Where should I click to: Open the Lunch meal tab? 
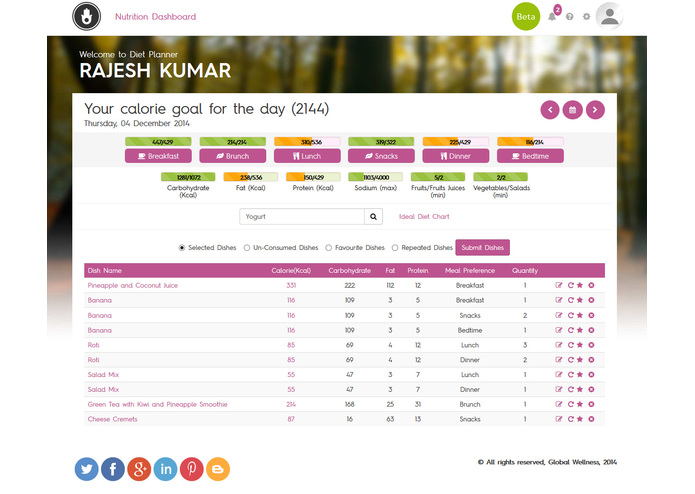pyautogui.click(x=307, y=156)
